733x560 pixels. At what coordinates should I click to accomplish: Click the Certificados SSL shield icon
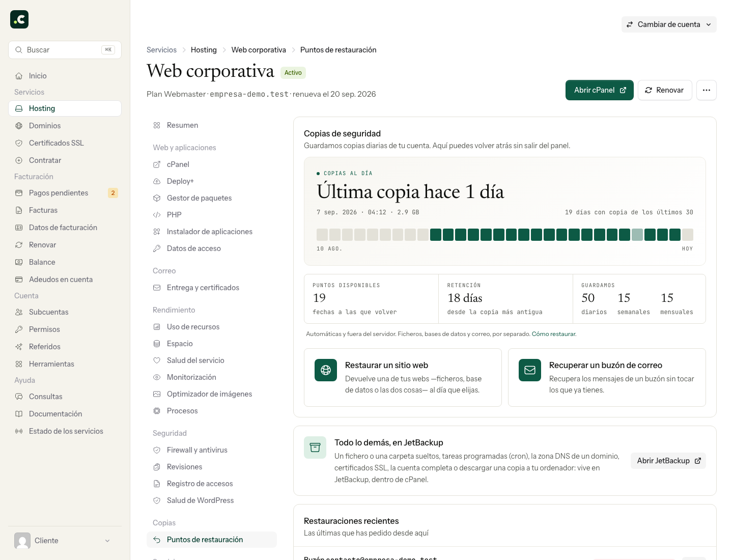tap(19, 143)
